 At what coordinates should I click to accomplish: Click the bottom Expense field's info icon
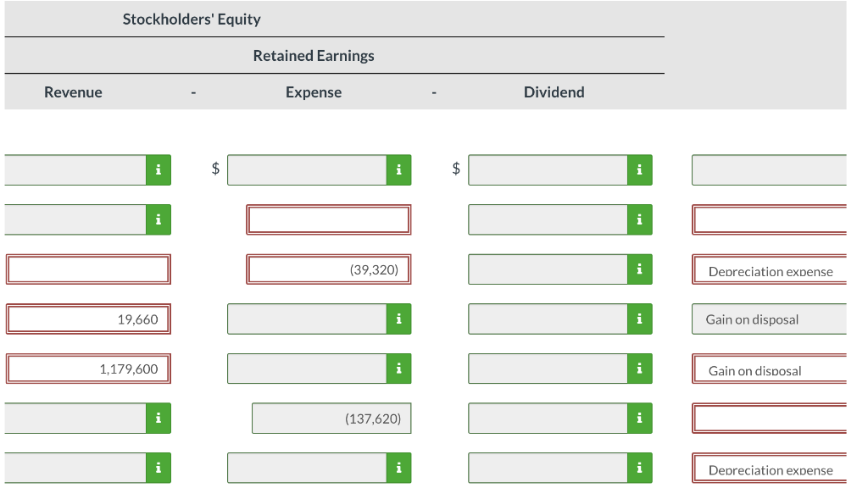click(398, 467)
